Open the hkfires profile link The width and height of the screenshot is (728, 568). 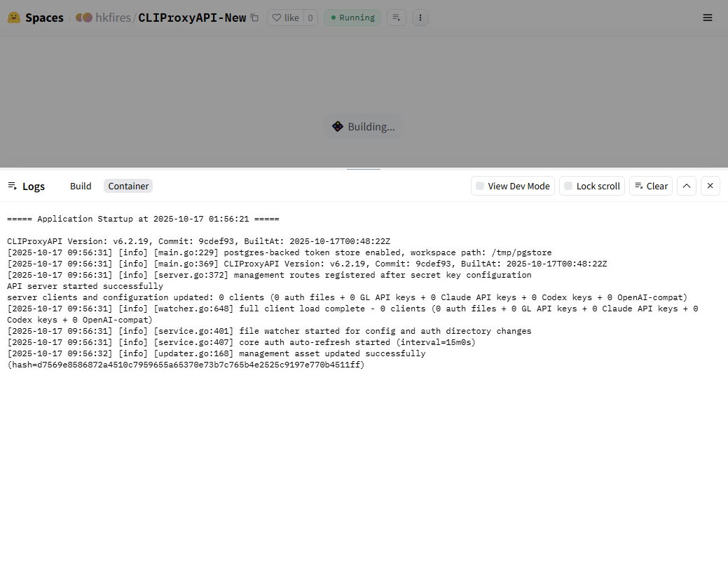click(x=113, y=18)
